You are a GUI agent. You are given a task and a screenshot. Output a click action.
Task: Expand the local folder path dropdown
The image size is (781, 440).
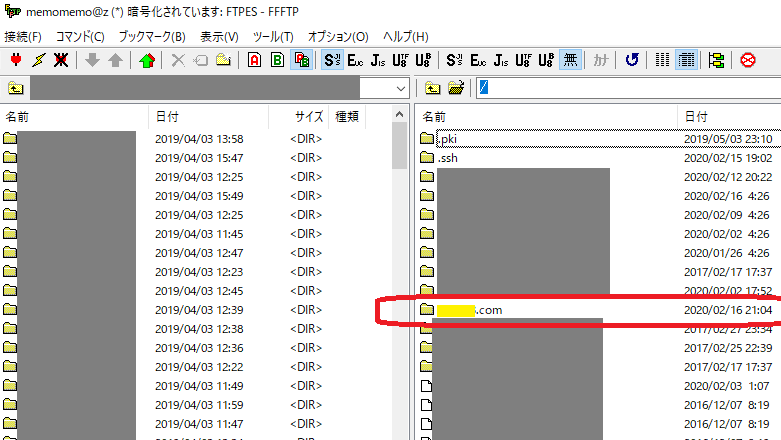click(x=399, y=89)
